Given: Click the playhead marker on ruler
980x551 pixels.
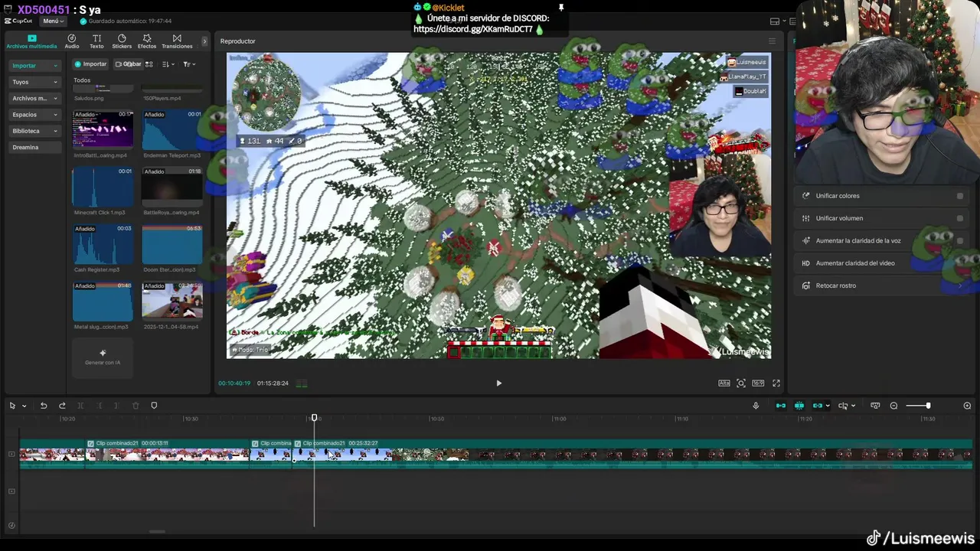Looking at the screenshot, I should point(314,418).
